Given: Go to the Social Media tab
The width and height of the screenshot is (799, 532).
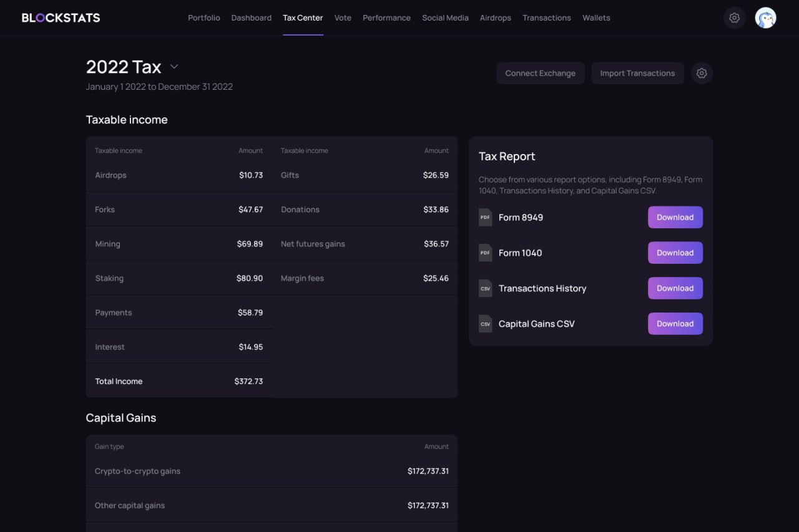Looking at the screenshot, I should (445, 17).
